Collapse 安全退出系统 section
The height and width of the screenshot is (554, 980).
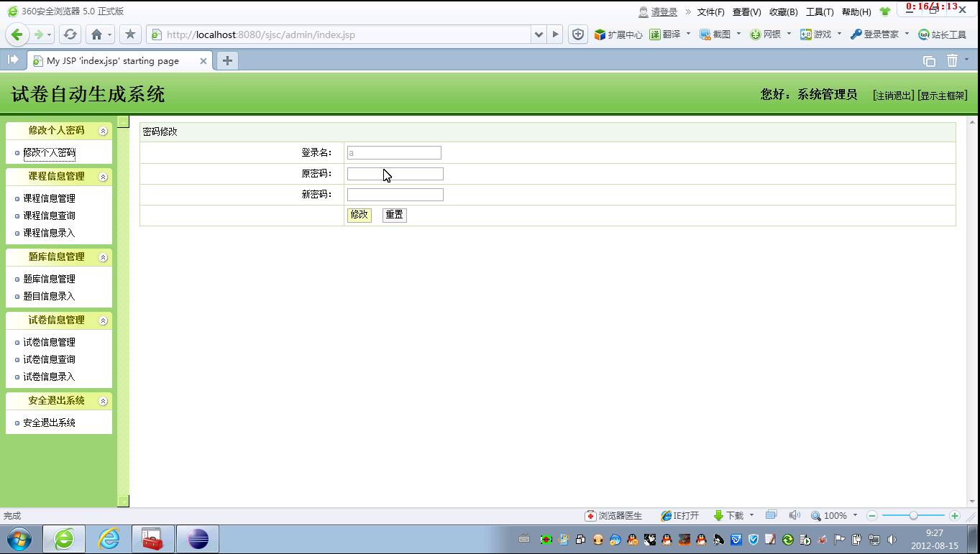103,401
